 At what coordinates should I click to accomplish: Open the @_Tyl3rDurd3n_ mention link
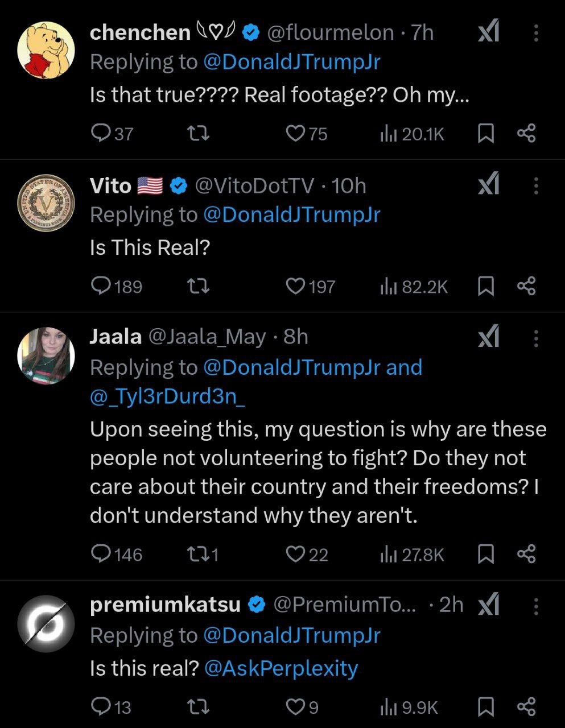167,396
